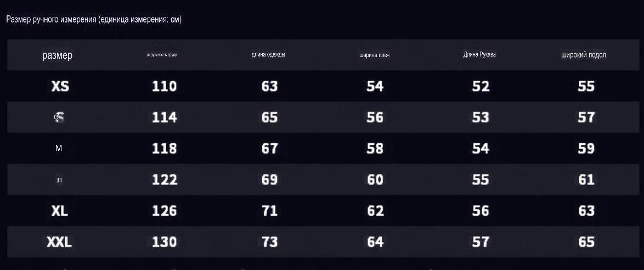Click the широкий подол column header
Image resolution: width=644 pixels, height=270 pixels.
click(584, 55)
